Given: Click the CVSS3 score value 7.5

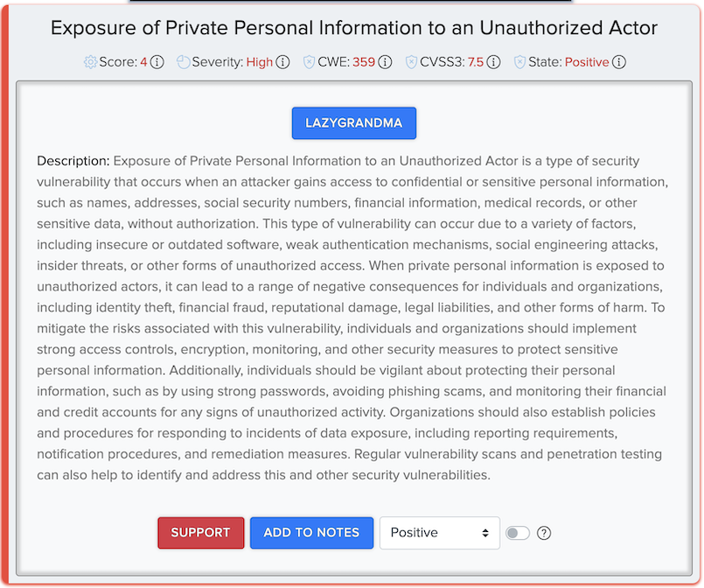Looking at the screenshot, I should coord(475,62).
